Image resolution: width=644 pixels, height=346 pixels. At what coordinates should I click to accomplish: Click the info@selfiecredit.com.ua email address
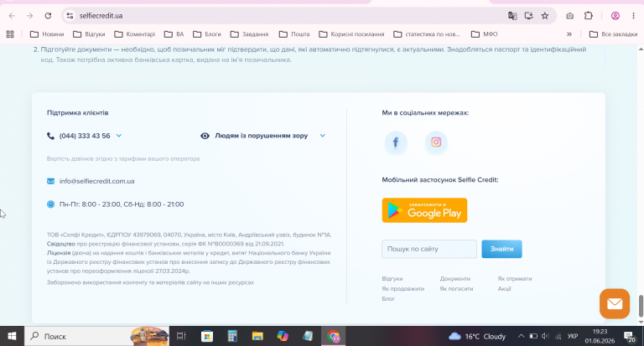(97, 181)
